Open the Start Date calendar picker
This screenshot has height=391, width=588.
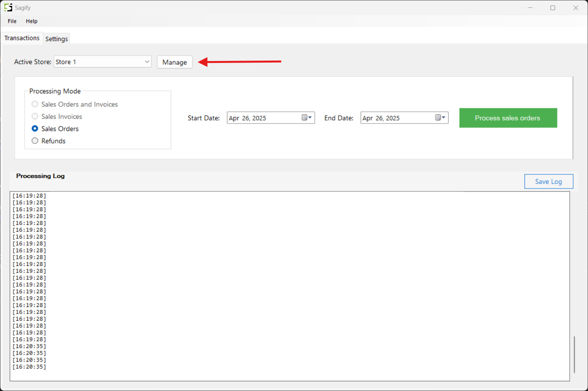[307, 118]
